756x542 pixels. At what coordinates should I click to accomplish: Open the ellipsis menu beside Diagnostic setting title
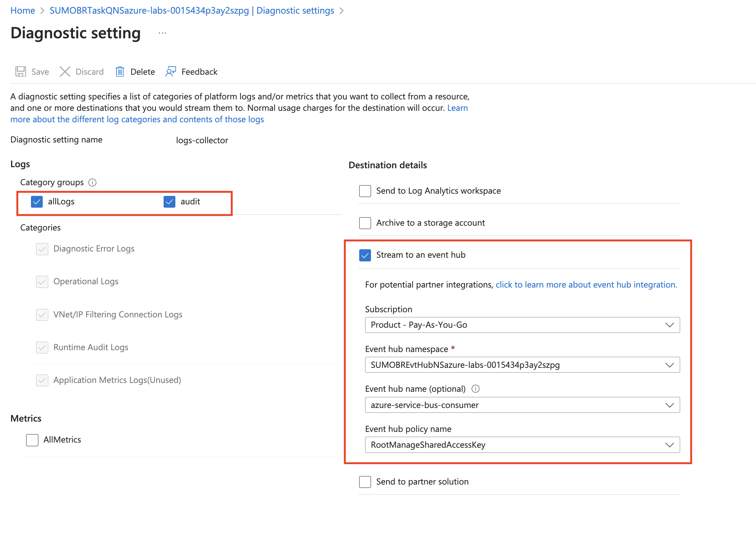tap(162, 33)
